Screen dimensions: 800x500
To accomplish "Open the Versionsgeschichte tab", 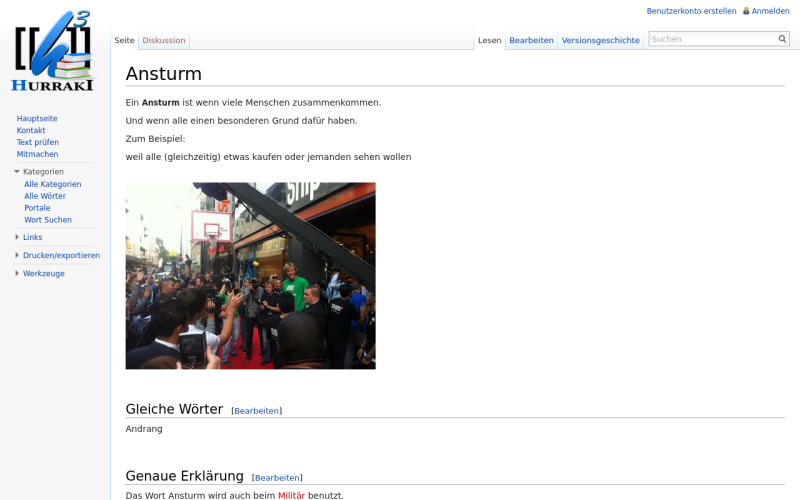I will pos(601,40).
